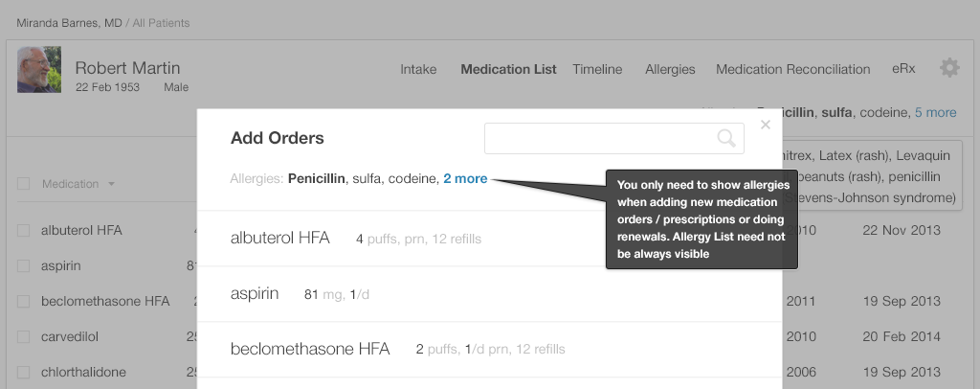The height and width of the screenshot is (389, 980).
Task: Select albuterol HFA order in dialog
Action: pyautogui.click(x=280, y=239)
